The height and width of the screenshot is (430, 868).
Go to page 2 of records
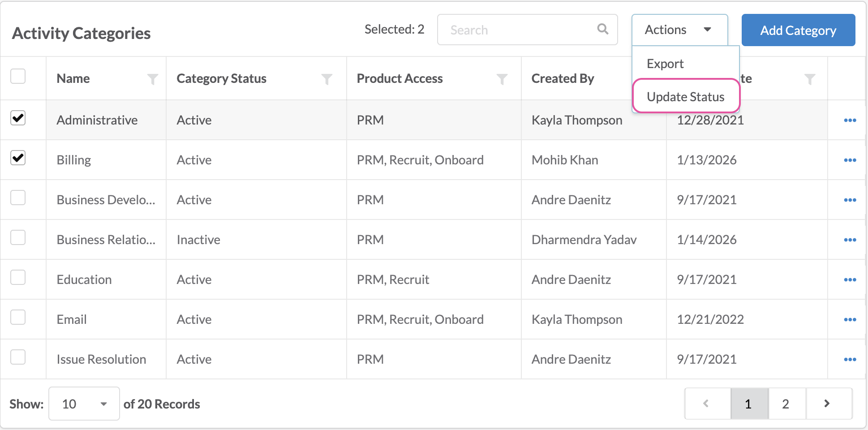click(785, 404)
